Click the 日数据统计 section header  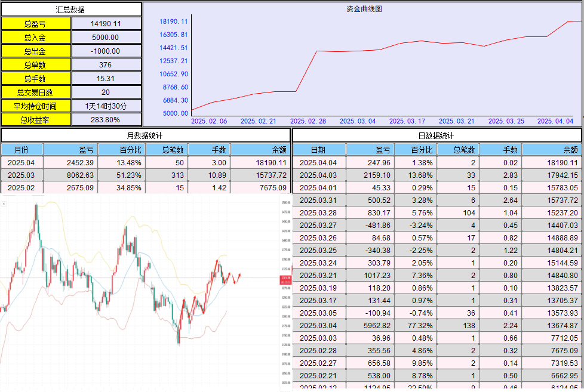tap(437, 135)
